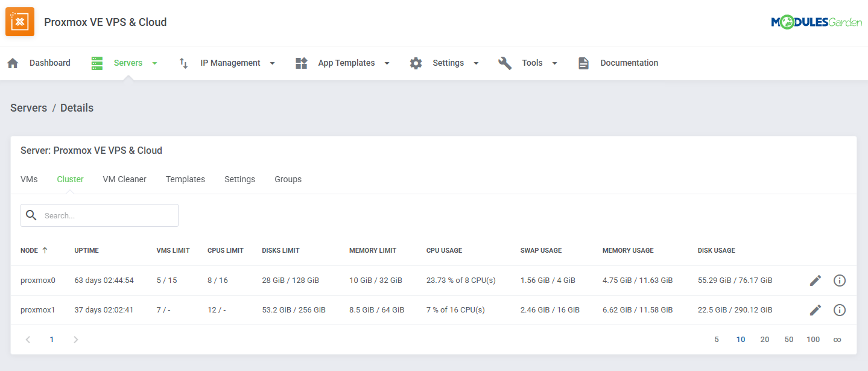Image resolution: width=868 pixels, height=371 pixels.
Task: Open the Documentation page icon
Action: coord(583,62)
